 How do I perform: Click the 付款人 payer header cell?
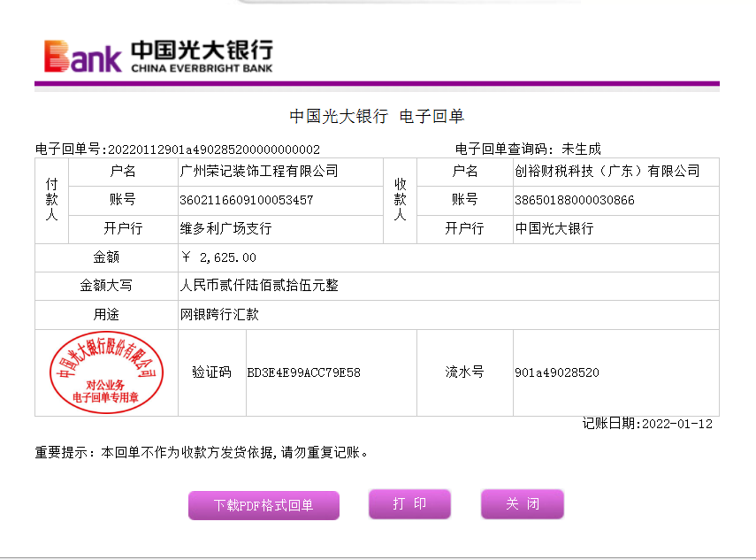point(51,200)
